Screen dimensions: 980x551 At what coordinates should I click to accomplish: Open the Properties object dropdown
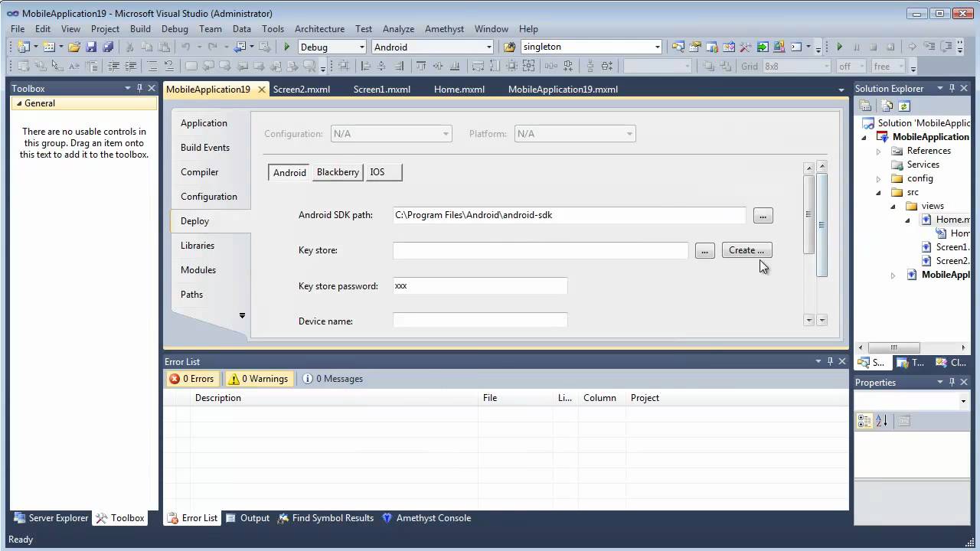point(963,401)
